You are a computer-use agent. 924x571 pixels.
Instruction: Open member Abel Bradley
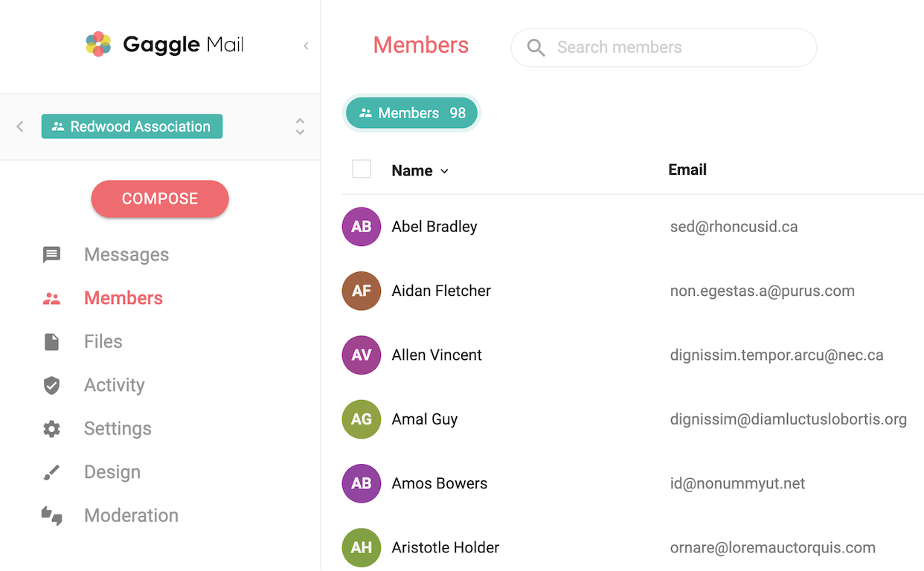434,227
